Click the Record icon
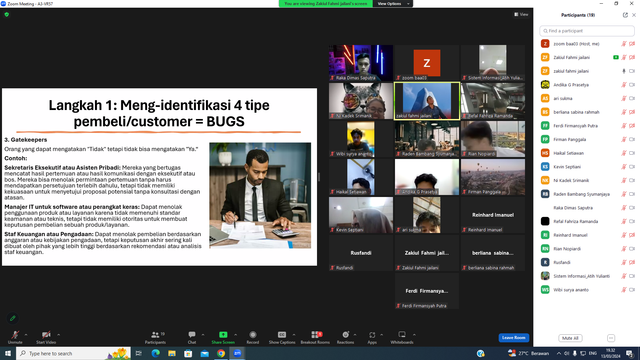This screenshot has height=360, width=640. [253, 335]
